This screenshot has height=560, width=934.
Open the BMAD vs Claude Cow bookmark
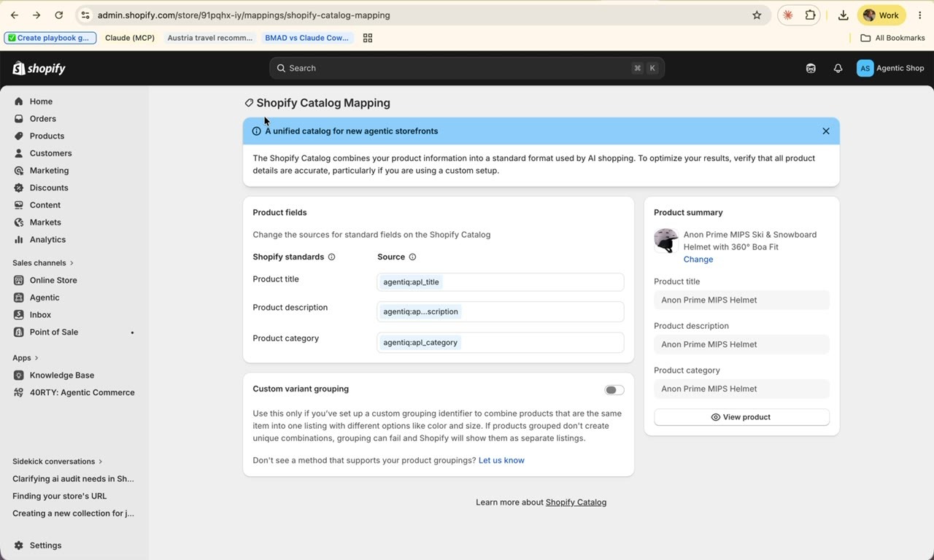[307, 38]
